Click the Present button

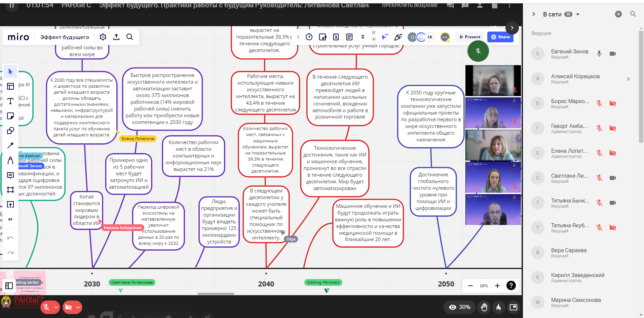click(470, 37)
